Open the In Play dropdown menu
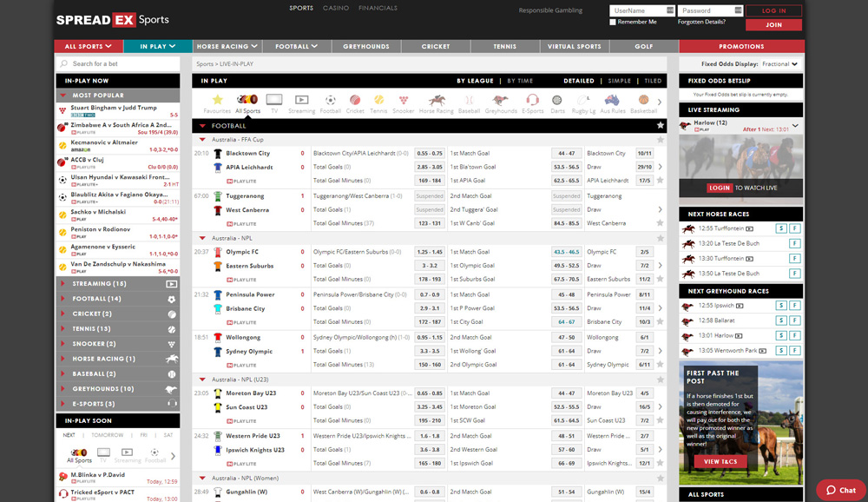This screenshot has width=868, height=502. click(x=158, y=47)
